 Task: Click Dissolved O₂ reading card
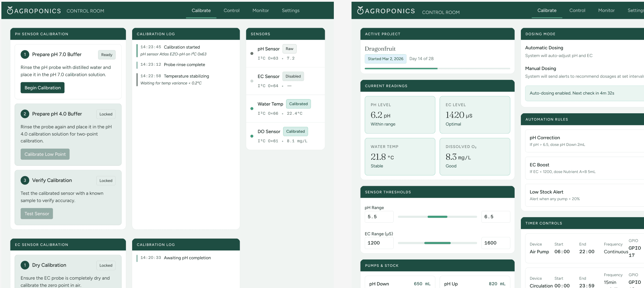(475, 157)
